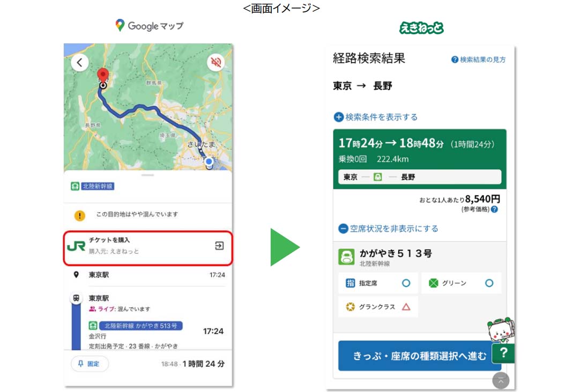This screenshot has height=392, width=588.
Task: Click the Google マップ logo
Action: click(150, 26)
